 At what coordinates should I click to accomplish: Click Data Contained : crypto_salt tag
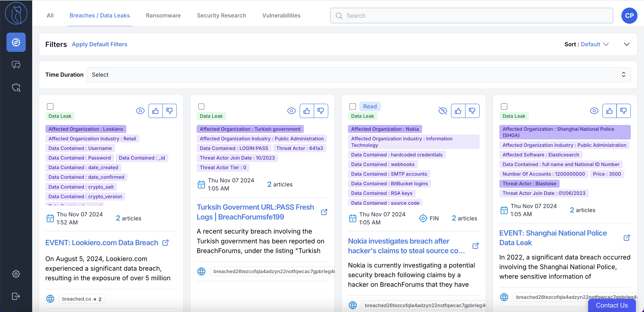(x=81, y=187)
